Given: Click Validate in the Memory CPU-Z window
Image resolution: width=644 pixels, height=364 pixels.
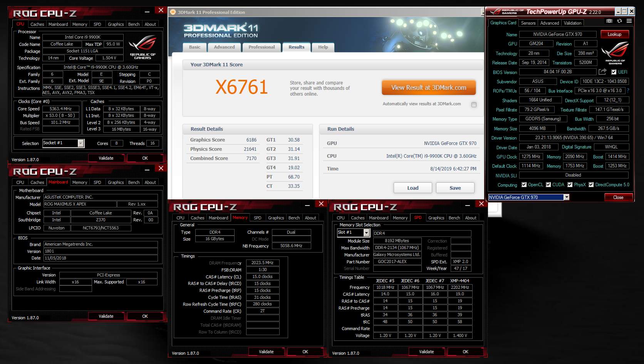Looking at the screenshot, I should pyautogui.click(x=266, y=352).
